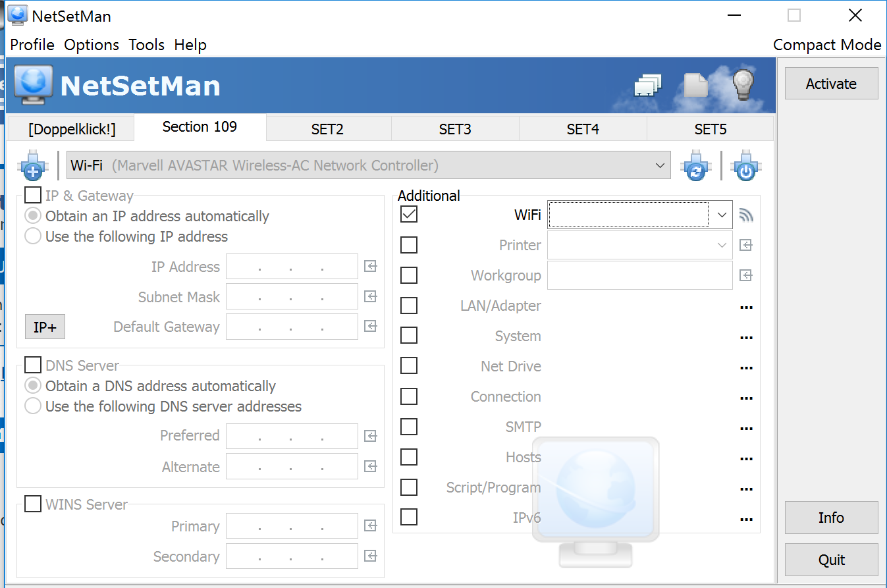887x588 pixels.
Task: Open Script/Program settings ellipsis
Action: (746, 489)
